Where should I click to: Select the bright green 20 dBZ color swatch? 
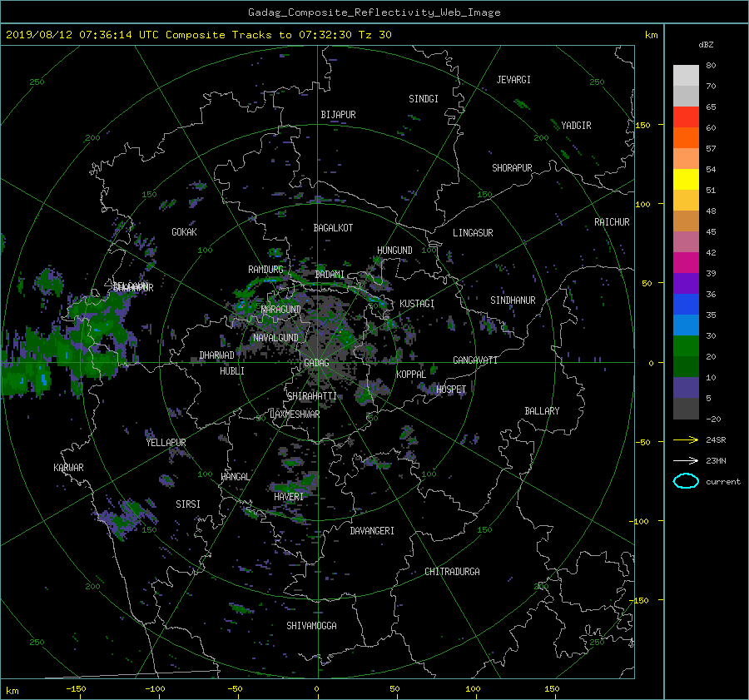click(x=686, y=346)
